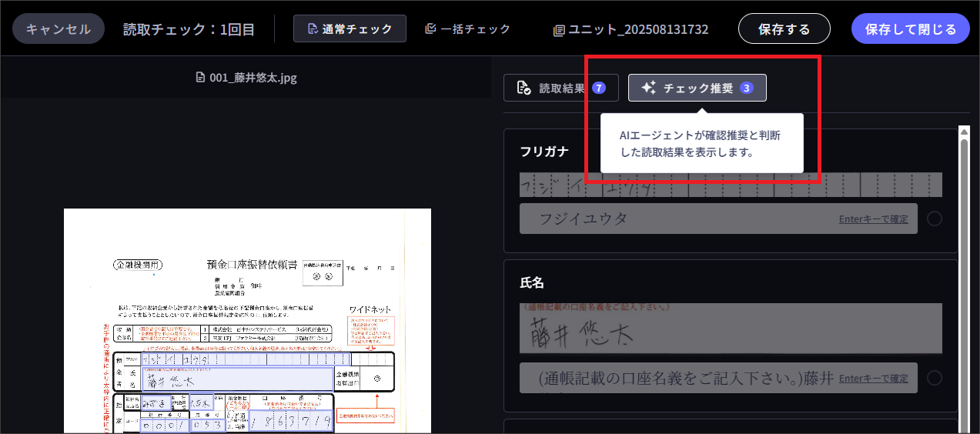Mark the 氏名 field as confirmed
This screenshot has width=980, height=434.
pos(934,378)
